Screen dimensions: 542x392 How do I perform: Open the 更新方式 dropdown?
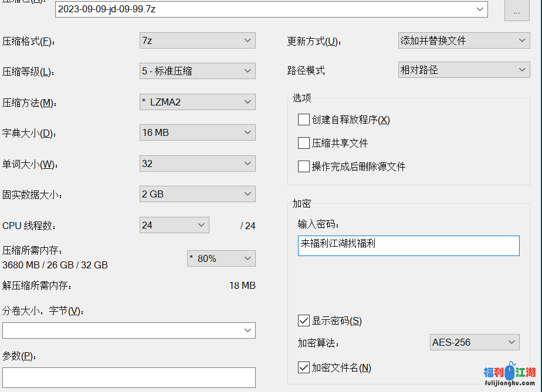pyautogui.click(x=463, y=40)
